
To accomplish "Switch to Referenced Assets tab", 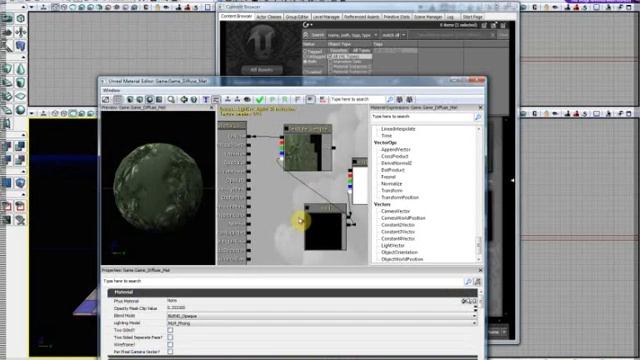I will tap(362, 17).
